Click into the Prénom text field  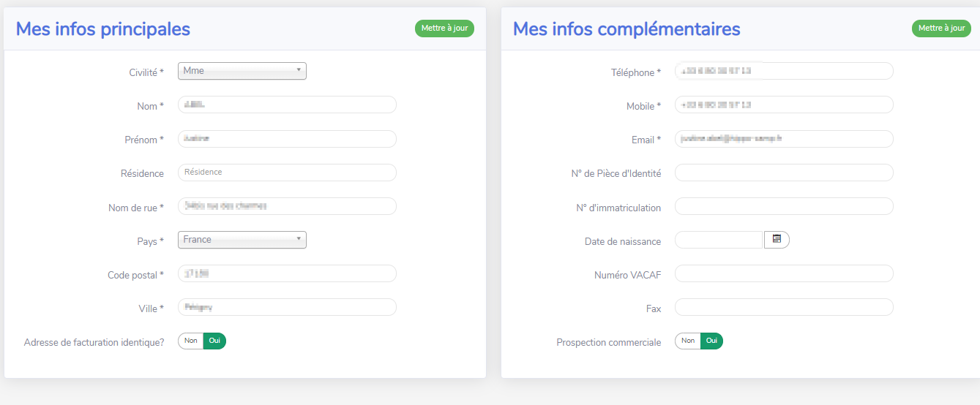(287, 139)
